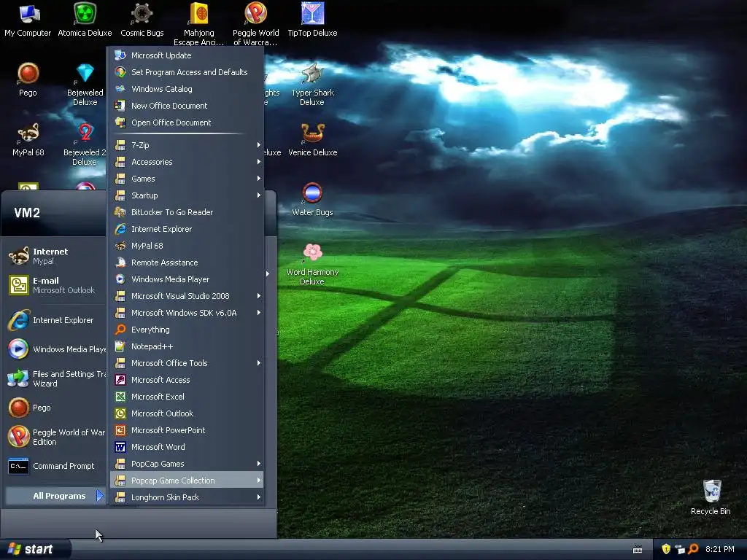Click the network connection tray icon
This screenshot has height=560, width=747.
pyautogui.click(x=680, y=549)
